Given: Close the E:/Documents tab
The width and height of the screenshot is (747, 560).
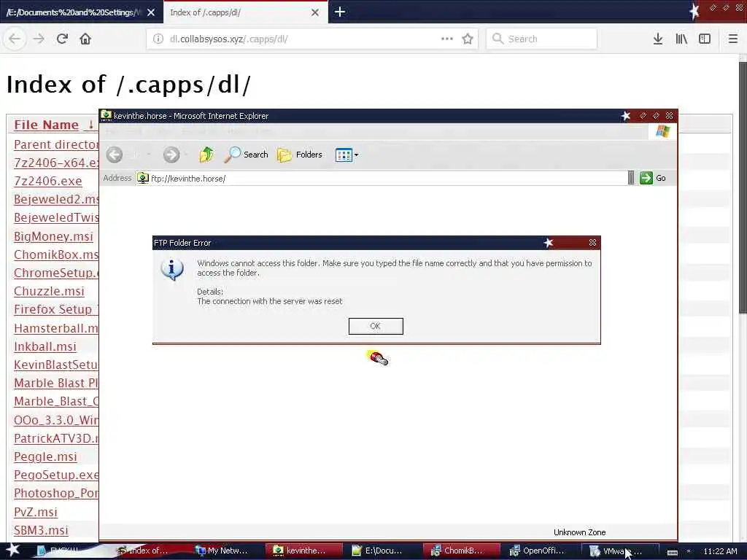Looking at the screenshot, I should pos(151,12).
